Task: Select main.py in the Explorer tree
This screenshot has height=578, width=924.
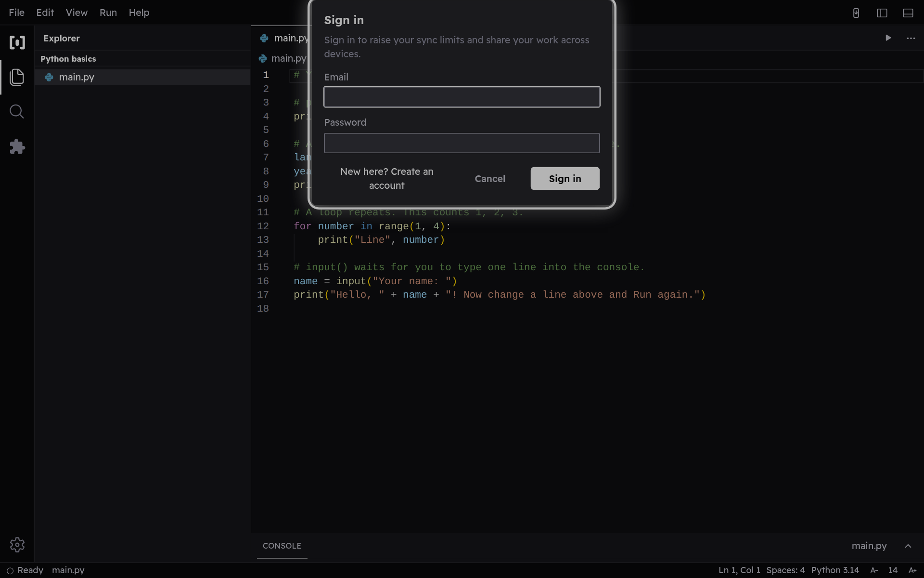Action: tap(142, 77)
